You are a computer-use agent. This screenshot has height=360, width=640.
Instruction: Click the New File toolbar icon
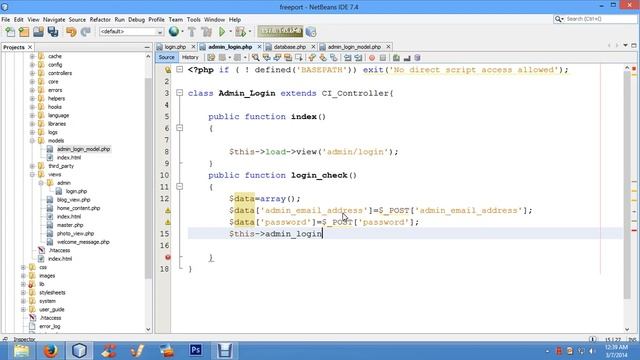pos(10,32)
